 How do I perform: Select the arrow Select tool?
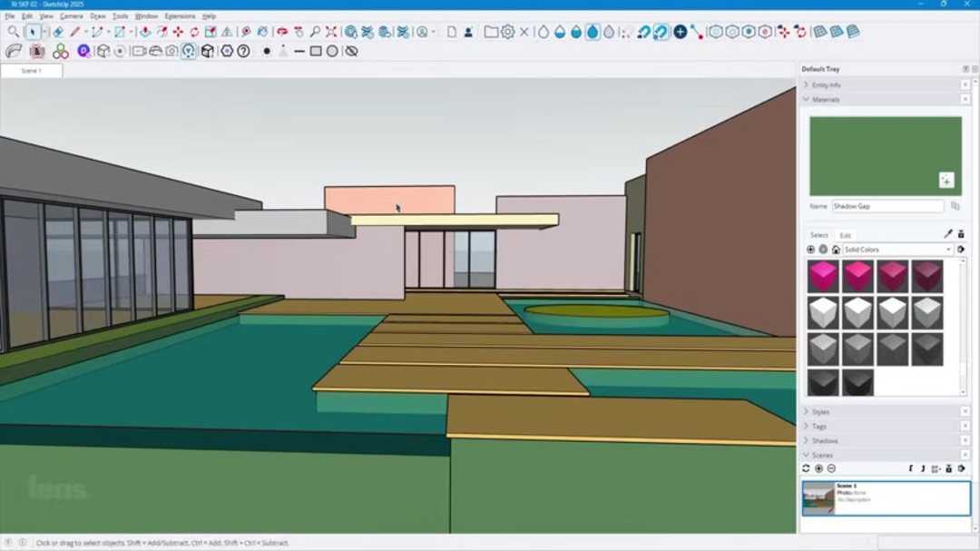pos(33,32)
